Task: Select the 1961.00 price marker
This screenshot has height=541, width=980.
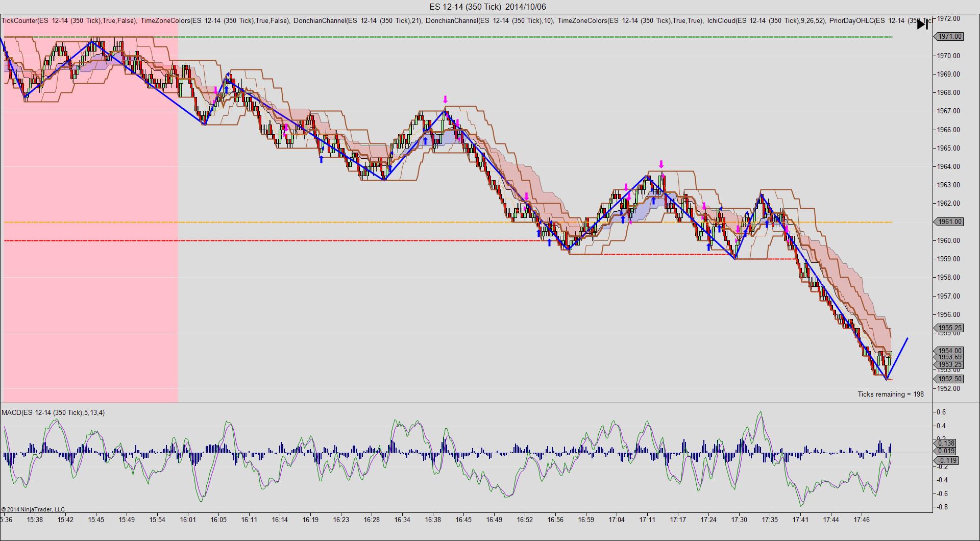Action: (949, 222)
